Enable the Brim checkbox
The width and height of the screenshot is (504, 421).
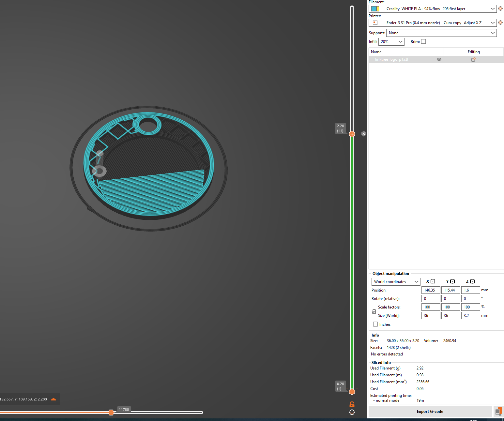tap(423, 41)
